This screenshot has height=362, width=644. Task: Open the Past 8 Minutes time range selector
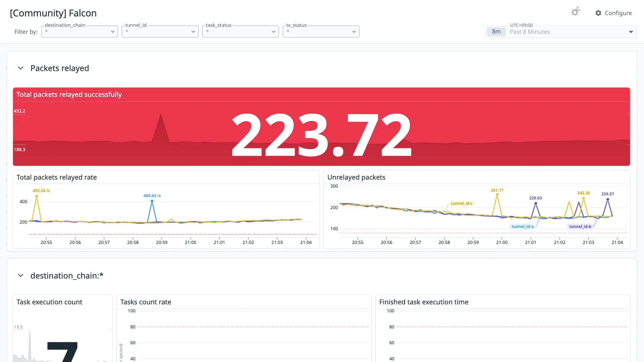coord(560,32)
